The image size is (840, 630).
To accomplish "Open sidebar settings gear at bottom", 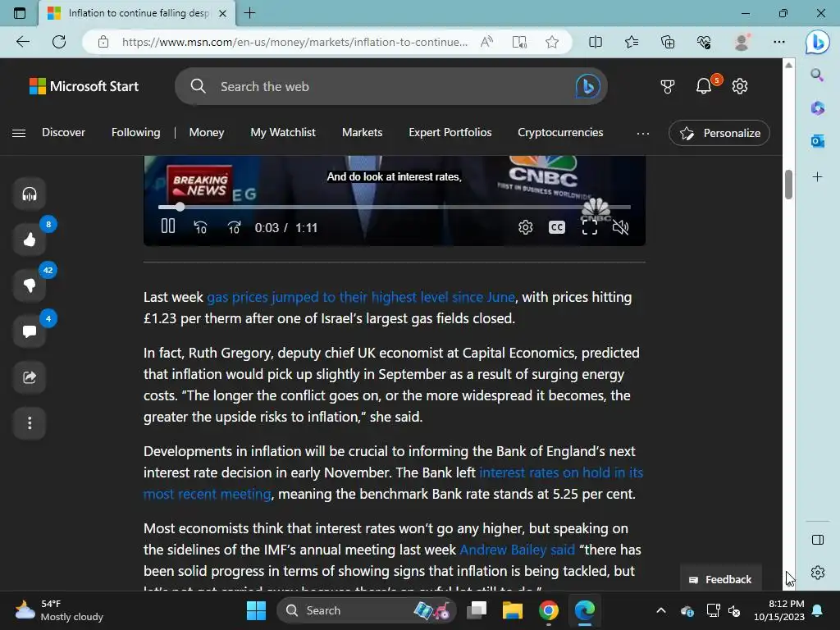I will (x=818, y=573).
